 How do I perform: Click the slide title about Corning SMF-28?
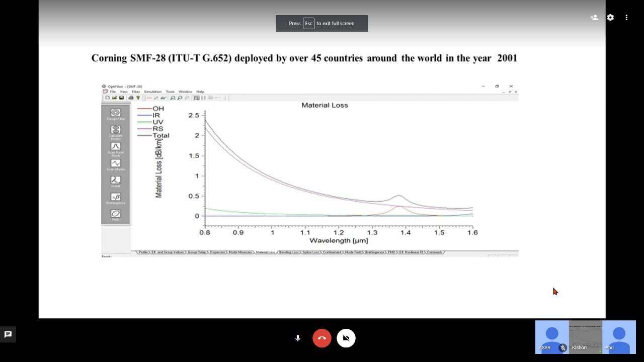click(x=304, y=58)
